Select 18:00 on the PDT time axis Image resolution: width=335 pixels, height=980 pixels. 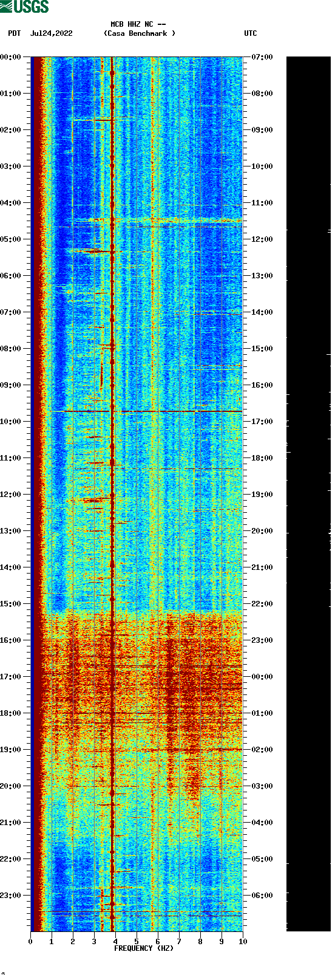(x=11, y=713)
